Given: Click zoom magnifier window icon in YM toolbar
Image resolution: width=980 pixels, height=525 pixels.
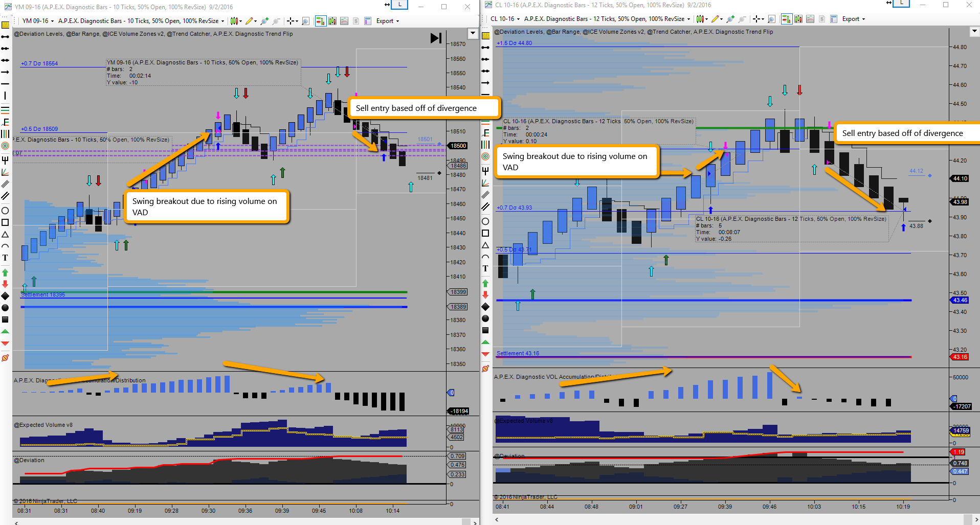Looking at the screenshot, I should 306,21.
